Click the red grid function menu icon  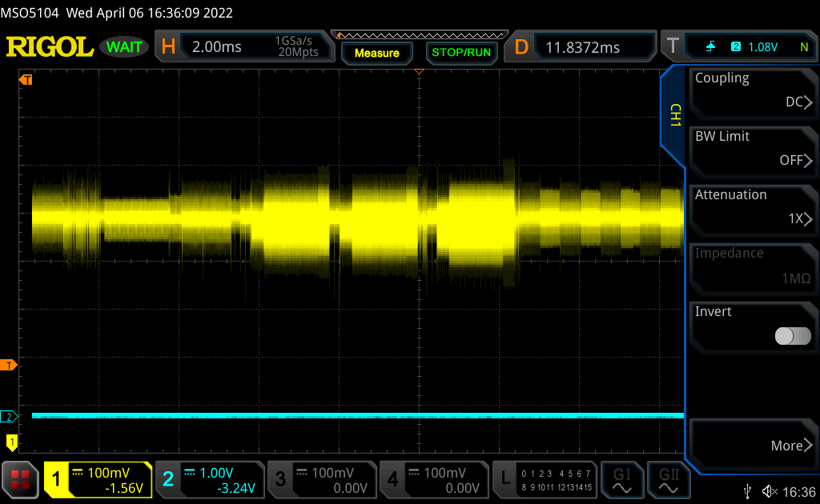click(x=21, y=479)
